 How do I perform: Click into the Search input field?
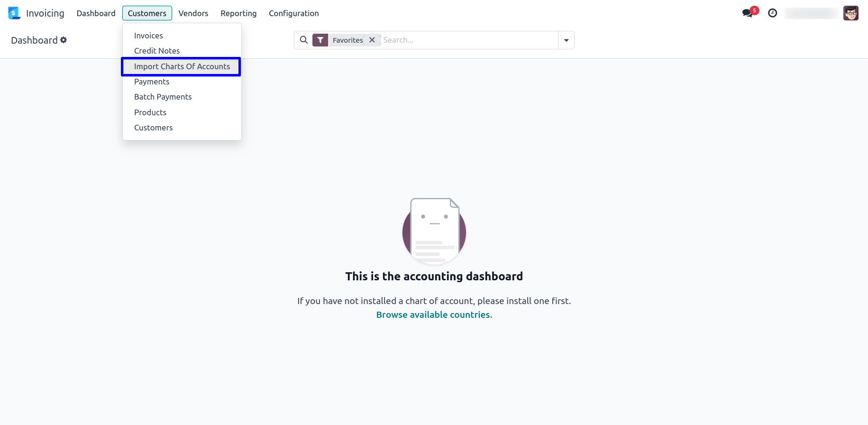469,40
